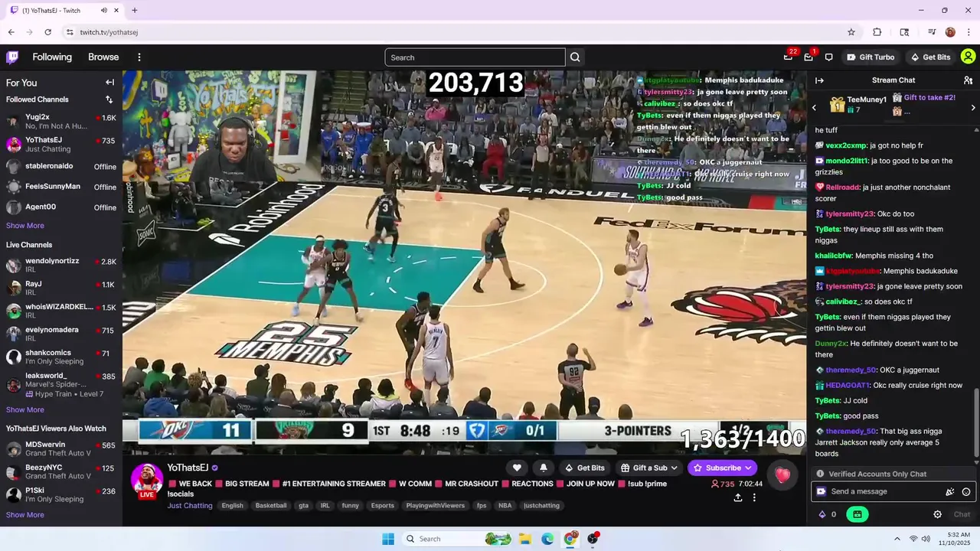
Task: Open the party cheer icon in chat box
Action: coord(950,492)
